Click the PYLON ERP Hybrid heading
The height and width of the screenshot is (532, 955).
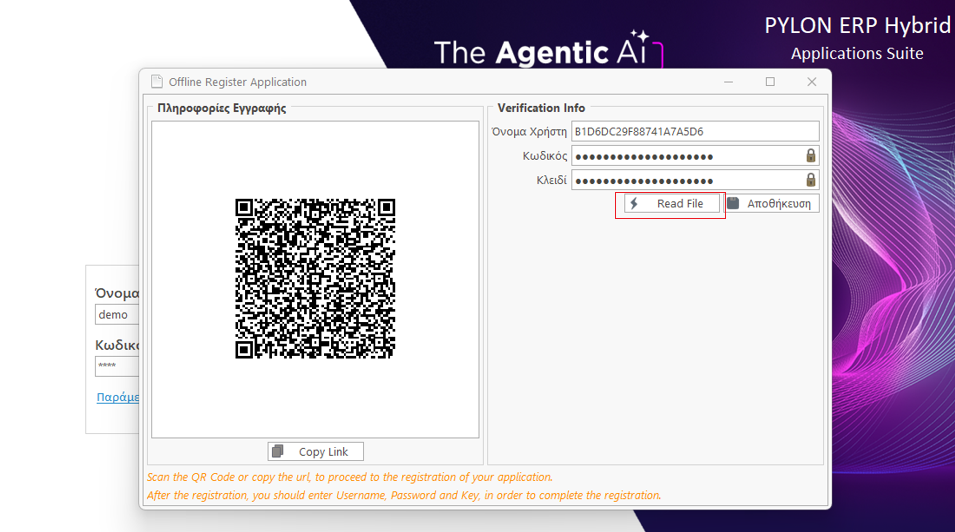[x=857, y=26]
